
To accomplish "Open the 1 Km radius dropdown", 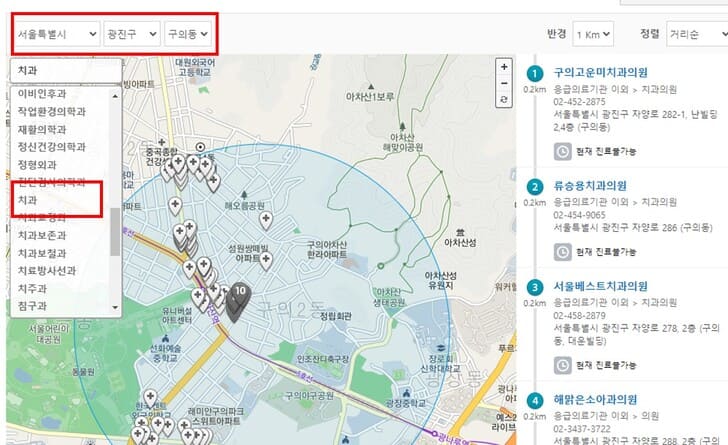I will click(x=593, y=34).
